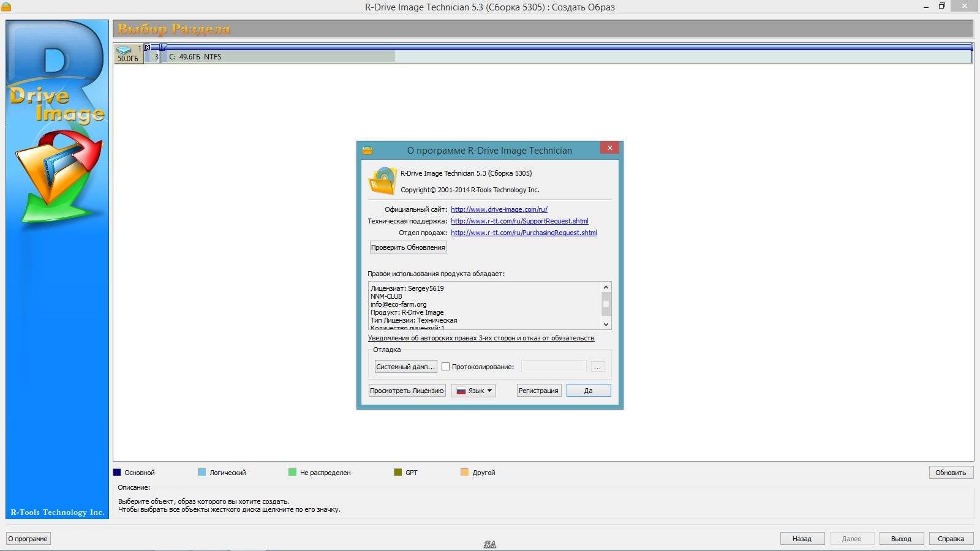Minimize the main R-Drive Image window
The height and width of the screenshot is (551, 980).
[926, 7]
